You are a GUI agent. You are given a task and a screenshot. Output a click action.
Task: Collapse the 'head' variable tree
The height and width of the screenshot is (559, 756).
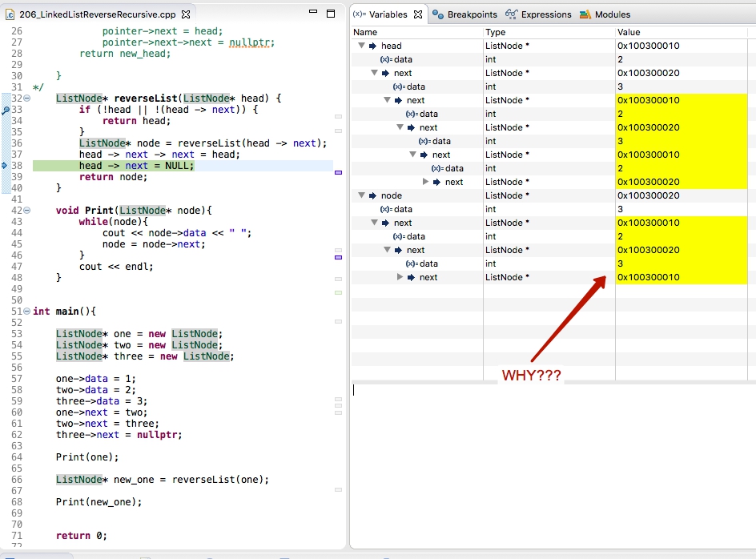click(x=361, y=46)
